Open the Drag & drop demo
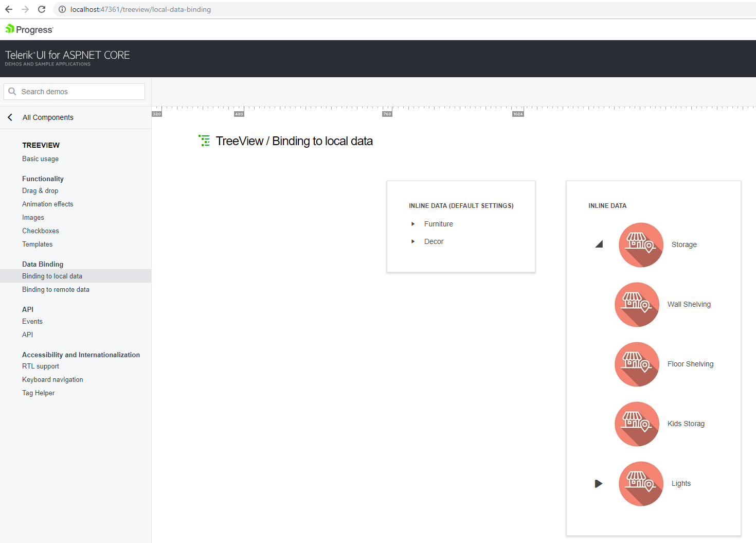The width and height of the screenshot is (756, 543). coord(40,191)
